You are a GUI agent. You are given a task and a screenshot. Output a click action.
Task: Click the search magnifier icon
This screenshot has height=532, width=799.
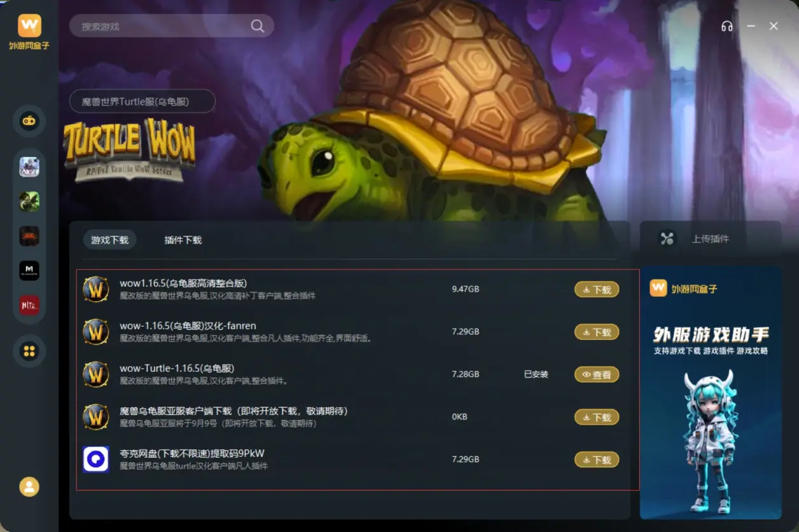pyautogui.click(x=258, y=26)
